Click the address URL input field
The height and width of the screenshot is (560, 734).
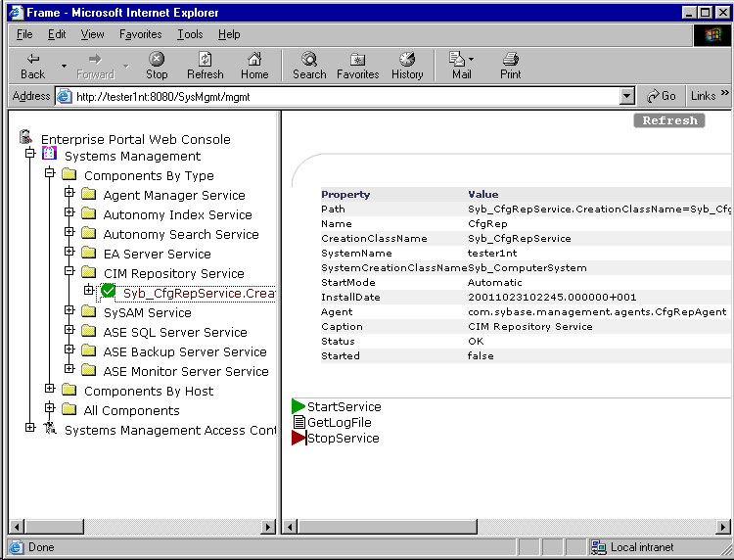[x=345, y=97]
